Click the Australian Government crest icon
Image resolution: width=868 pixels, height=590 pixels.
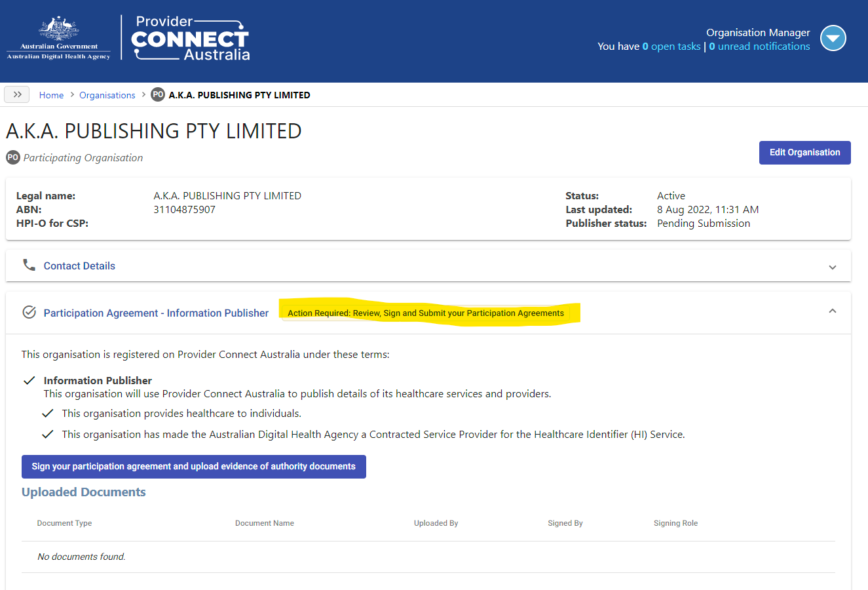tap(59, 29)
